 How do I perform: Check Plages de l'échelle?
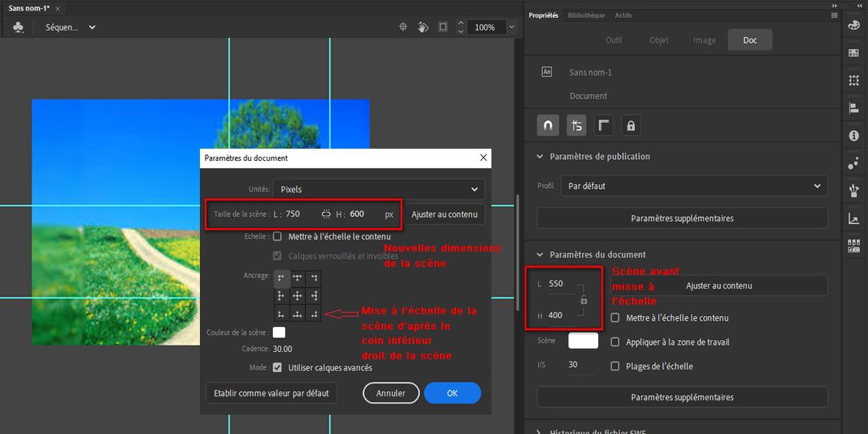tap(614, 366)
